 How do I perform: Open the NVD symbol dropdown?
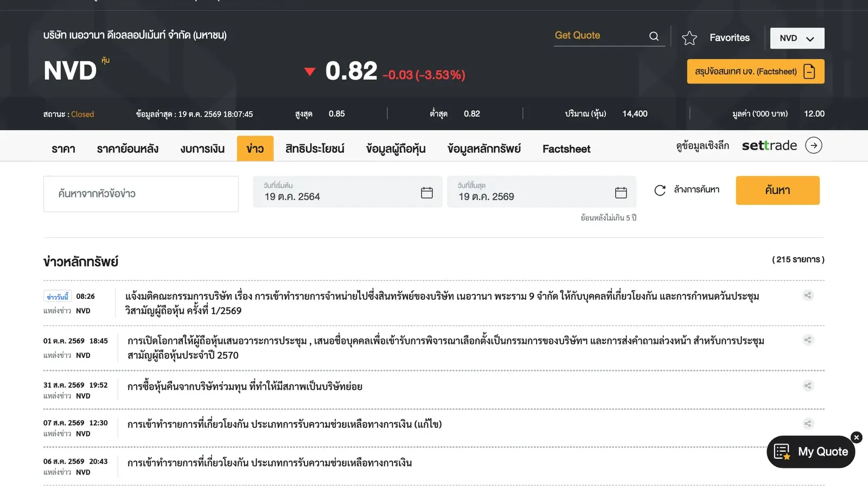pos(797,38)
